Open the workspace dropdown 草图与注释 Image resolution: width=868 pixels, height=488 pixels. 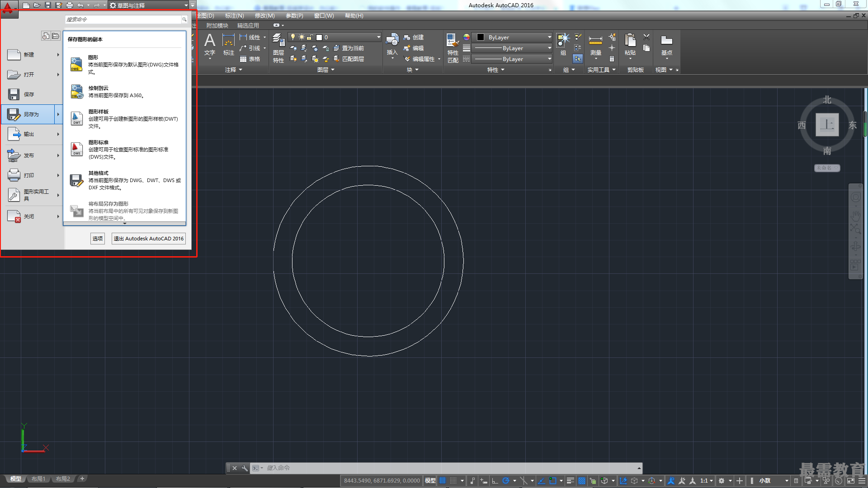coord(149,5)
